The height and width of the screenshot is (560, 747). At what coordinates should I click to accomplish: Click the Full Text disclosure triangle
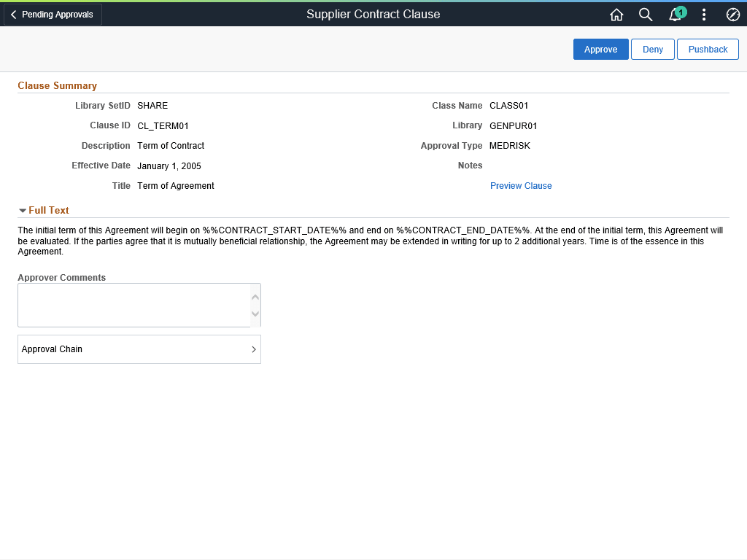tap(23, 210)
